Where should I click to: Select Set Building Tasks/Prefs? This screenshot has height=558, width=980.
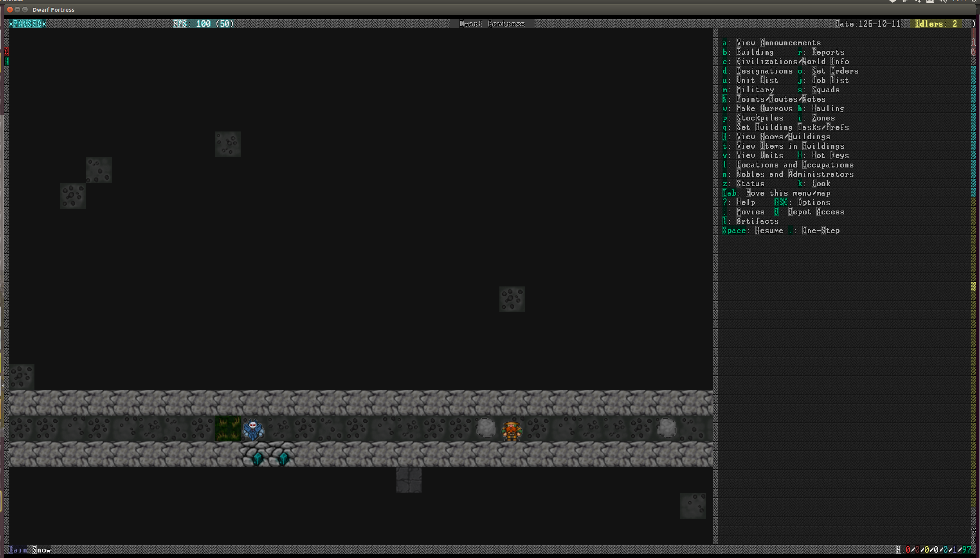tap(785, 127)
